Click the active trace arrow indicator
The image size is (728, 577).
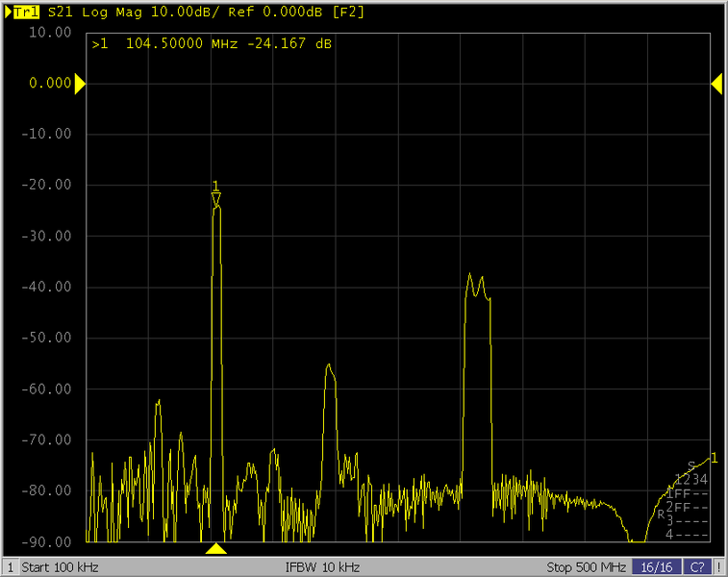coord(9,13)
